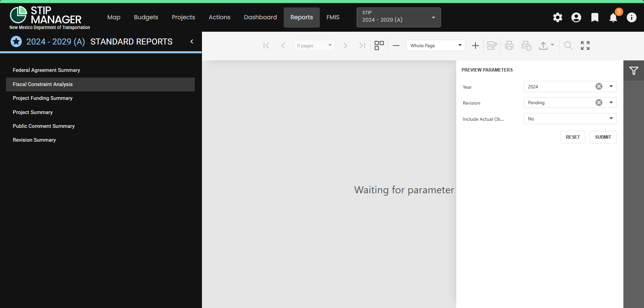Open the Actions menu
Image resolution: width=644 pixels, height=308 pixels.
220,17
